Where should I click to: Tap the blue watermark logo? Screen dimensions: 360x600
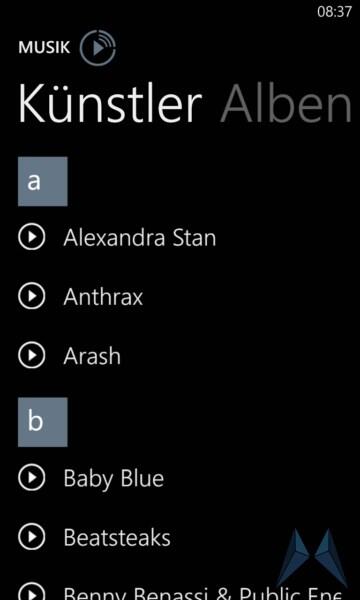click(313, 558)
